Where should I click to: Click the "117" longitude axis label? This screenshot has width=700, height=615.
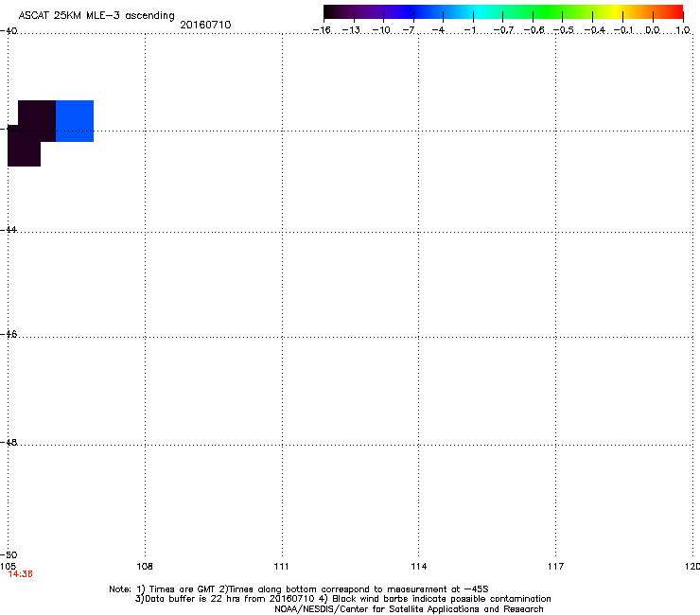pos(555,567)
